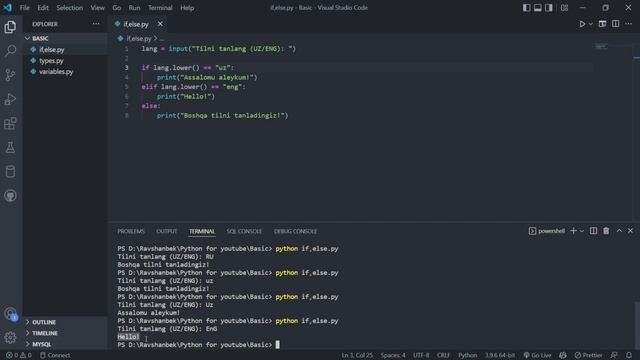The image size is (640, 360).
Task: Click the editor minimap
Action: pyautogui.click(x=601, y=47)
